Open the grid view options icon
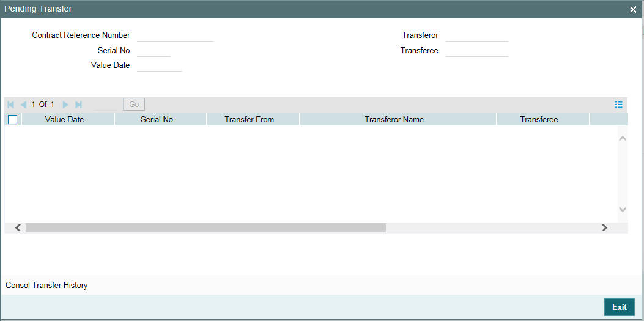The image size is (644, 321). coord(618,105)
